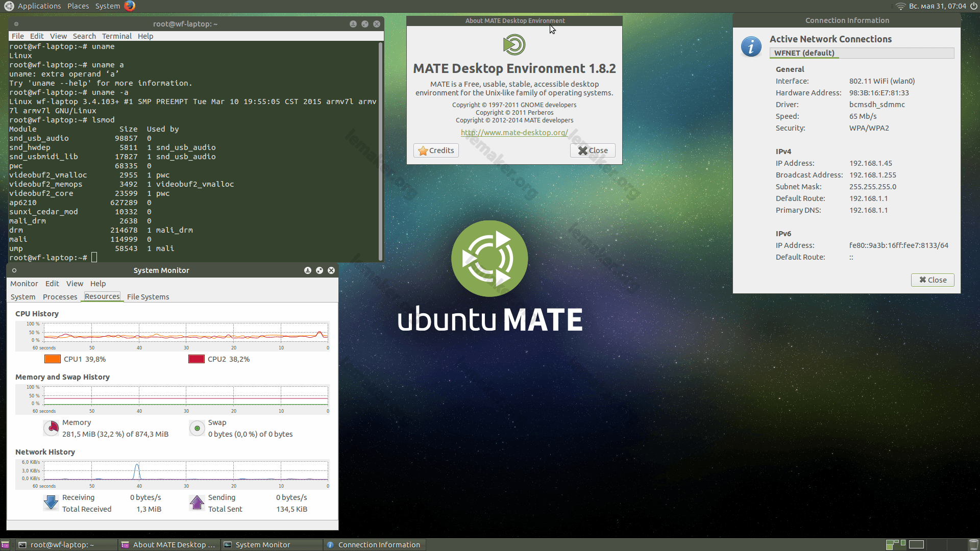Select the WFNET (default) connection tab
980x551 pixels.
[x=804, y=53]
